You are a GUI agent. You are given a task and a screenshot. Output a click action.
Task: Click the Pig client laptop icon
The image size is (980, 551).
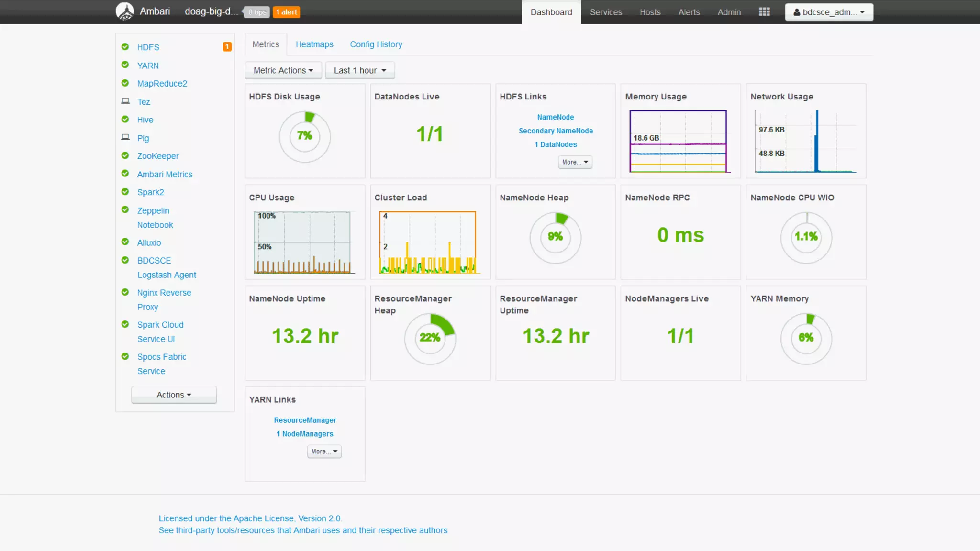tap(125, 138)
